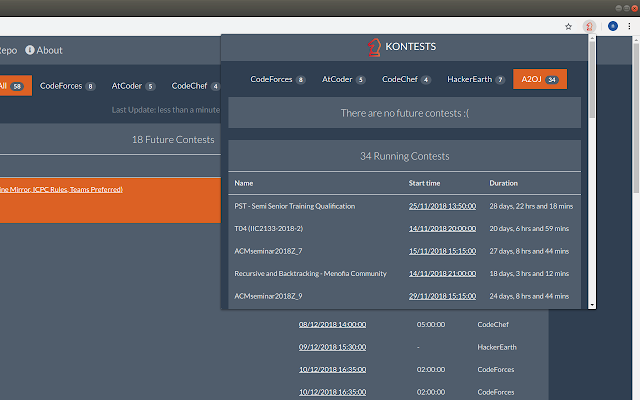Viewport: 640px width, 400px height.
Task: Open the Chrome profile avatar
Action: tap(613, 26)
